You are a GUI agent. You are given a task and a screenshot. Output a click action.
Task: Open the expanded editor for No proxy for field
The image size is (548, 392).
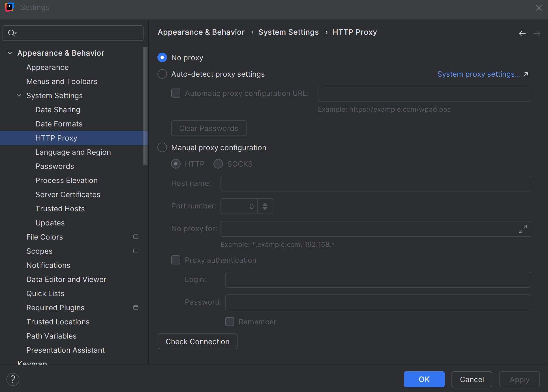tap(523, 229)
